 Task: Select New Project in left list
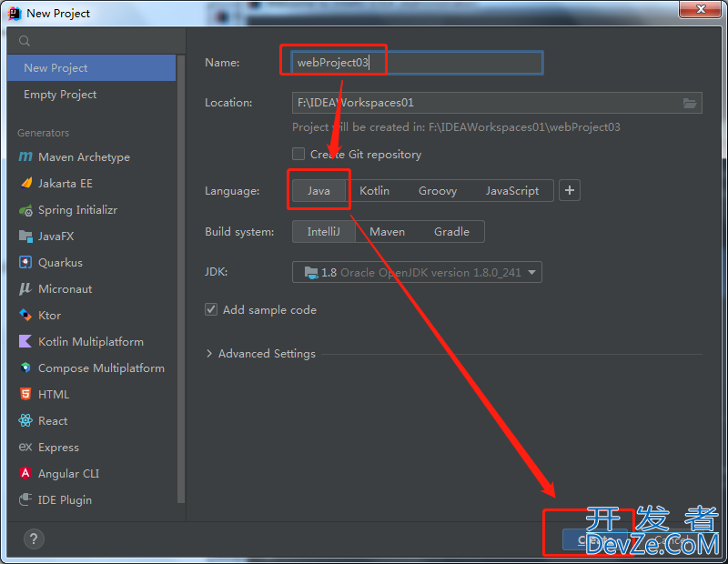point(92,68)
